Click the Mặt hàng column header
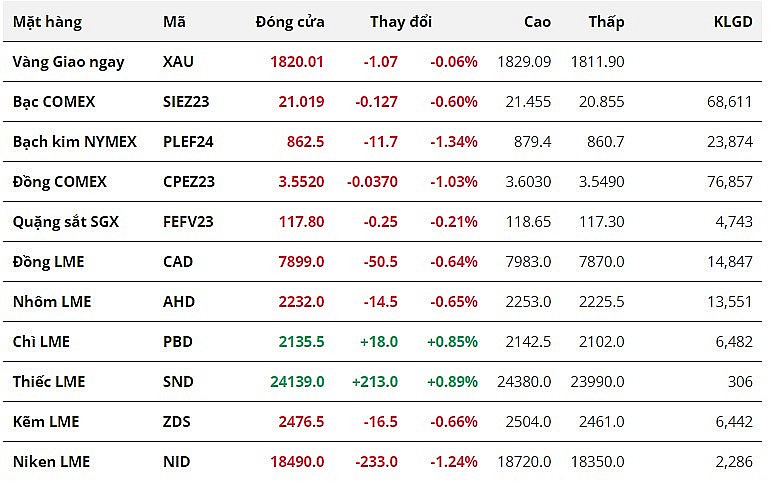The image size is (771, 483). coord(47,21)
